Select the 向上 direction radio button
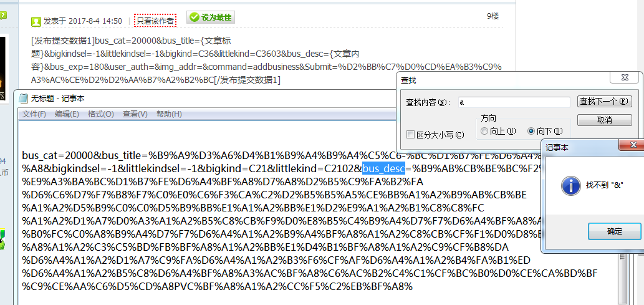 click(484, 131)
